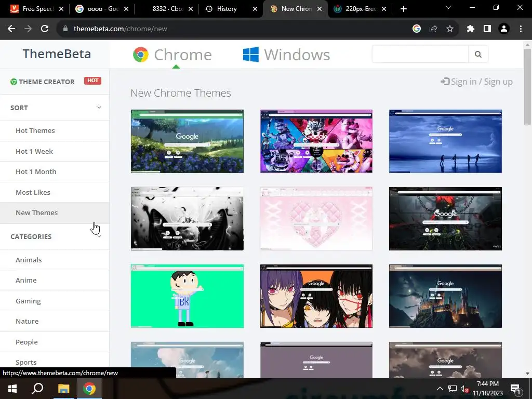The height and width of the screenshot is (399, 532).
Task: Click the address bar URL field
Action: click(237, 29)
